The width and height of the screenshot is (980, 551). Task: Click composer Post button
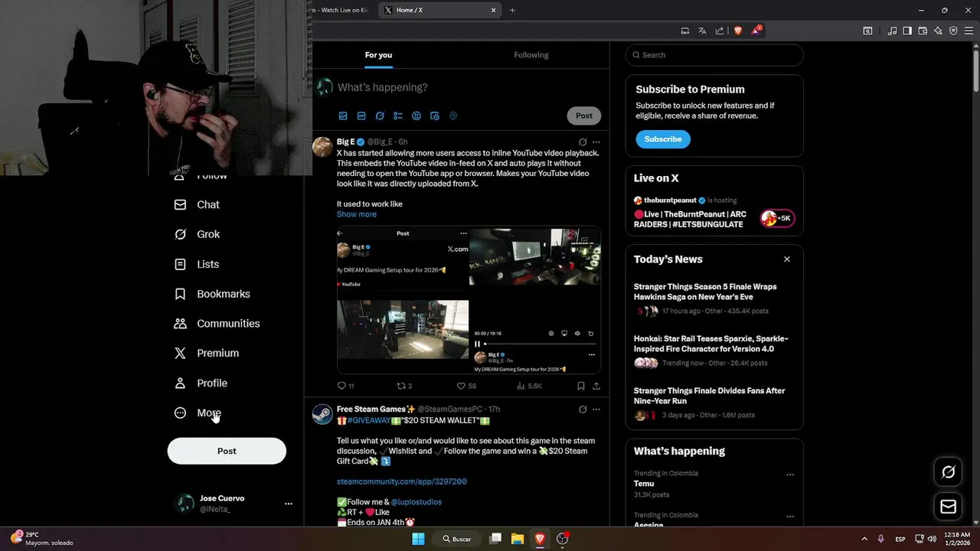click(x=584, y=116)
